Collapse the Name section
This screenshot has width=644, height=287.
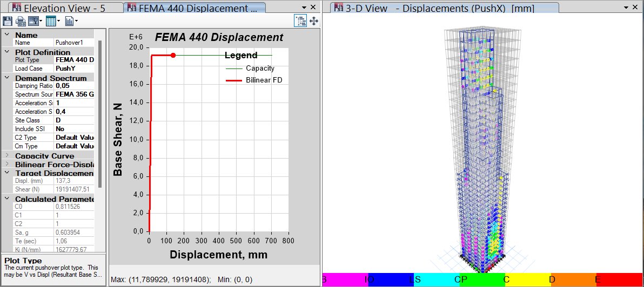coord(6,35)
